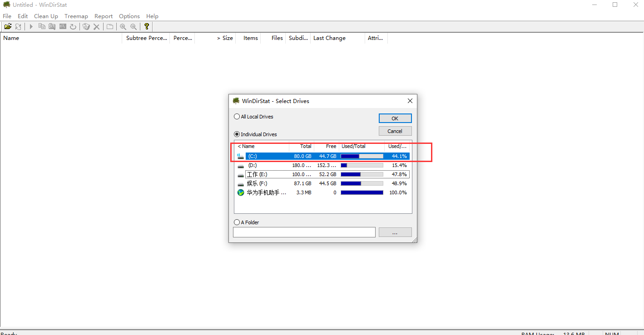The width and height of the screenshot is (644, 335).
Task: Click the Items column header
Action: pos(248,38)
